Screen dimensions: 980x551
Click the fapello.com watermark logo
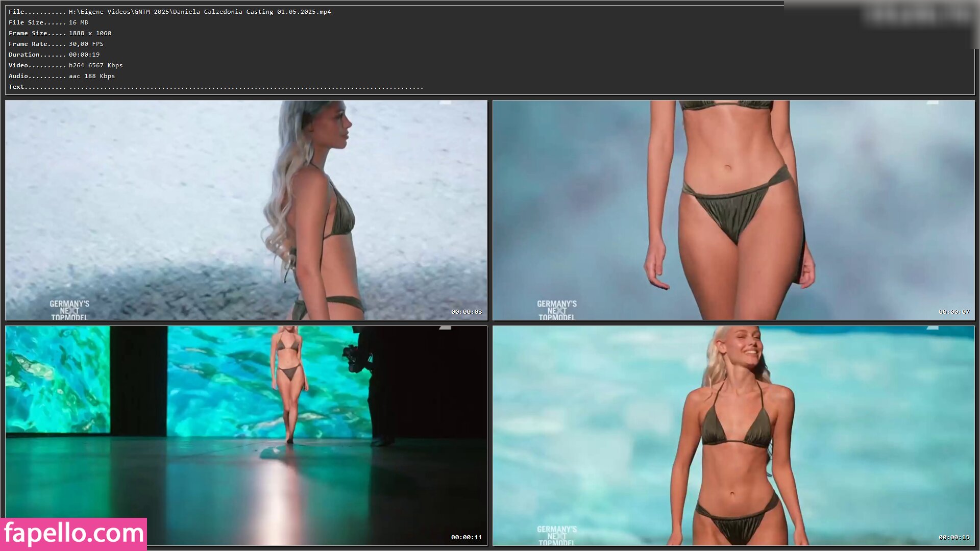(x=73, y=534)
